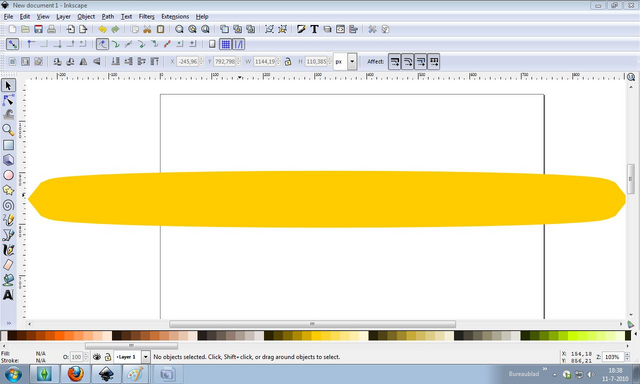Open an existing file
Screen dimensions: 640x384
click(x=25, y=29)
